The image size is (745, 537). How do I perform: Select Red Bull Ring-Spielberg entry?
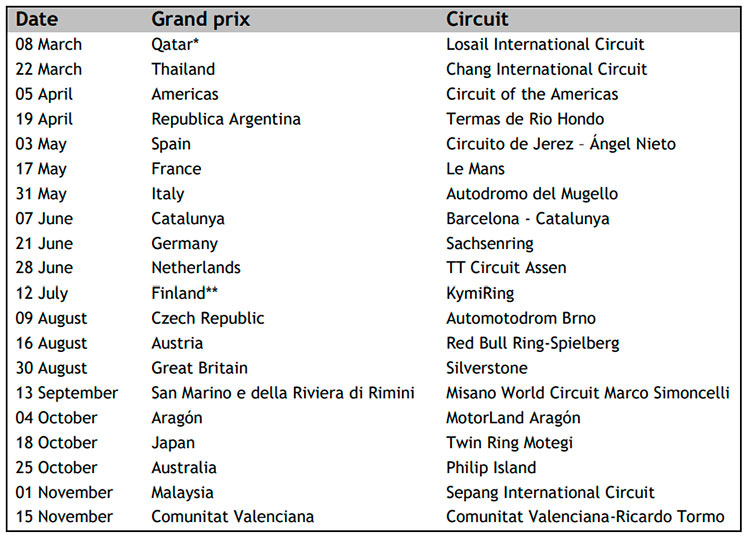point(533,343)
